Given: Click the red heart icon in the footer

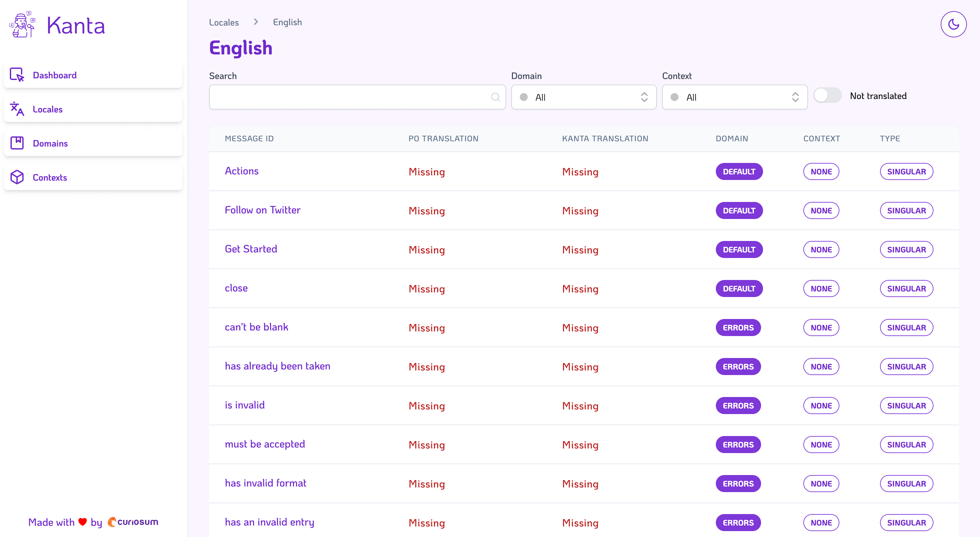Looking at the screenshot, I should 83,522.
